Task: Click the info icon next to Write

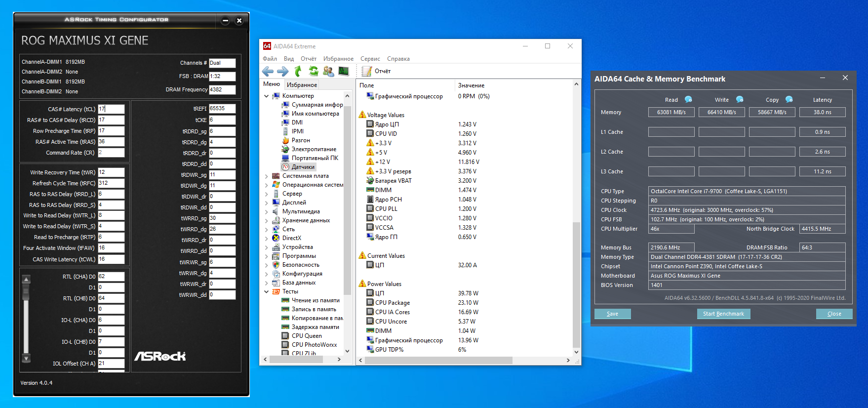Action: point(740,99)
